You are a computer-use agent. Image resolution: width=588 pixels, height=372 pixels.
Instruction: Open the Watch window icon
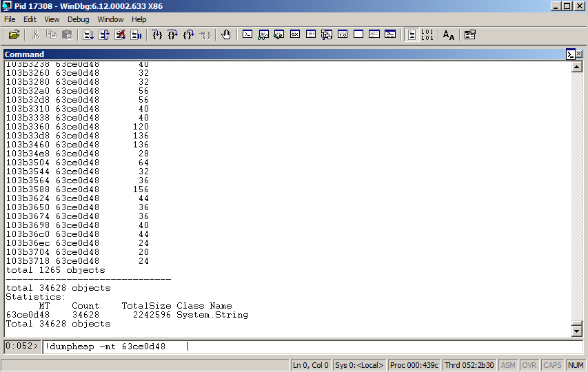(x=263, y=34)
